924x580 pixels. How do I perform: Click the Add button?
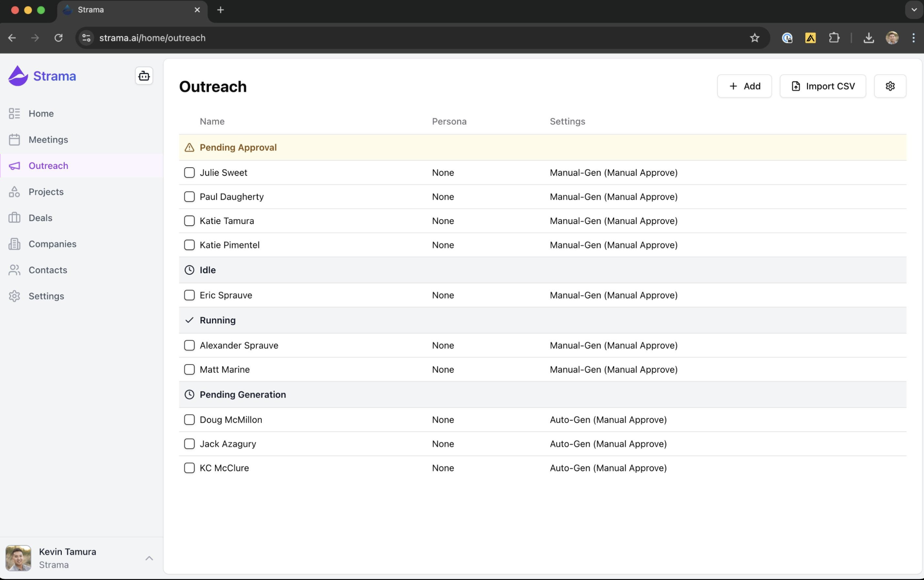744,86
